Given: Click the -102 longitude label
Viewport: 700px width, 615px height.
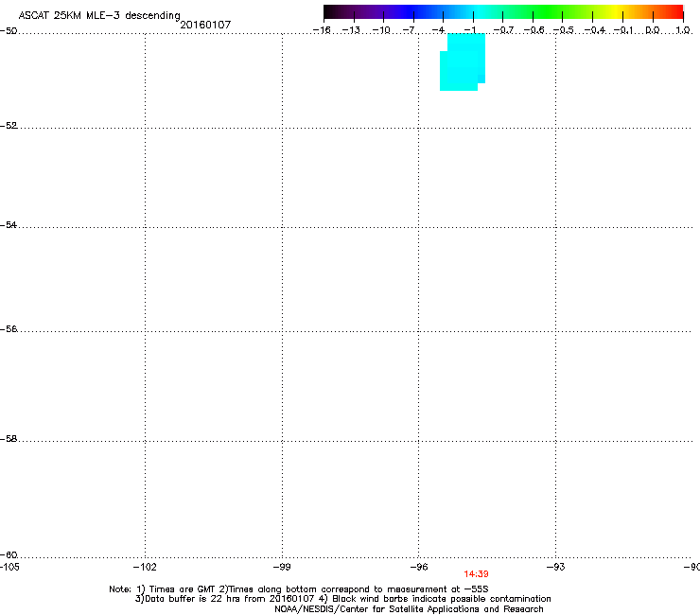Looking at the screenshot, I should pyautogui.click(x=145, y=567).
